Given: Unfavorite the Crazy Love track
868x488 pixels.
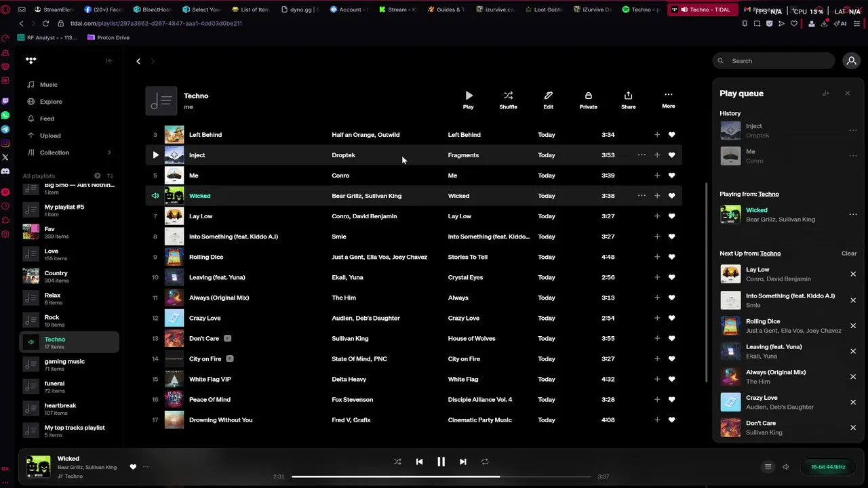Looking at the screenshot, I should click(x=671, y=318).
